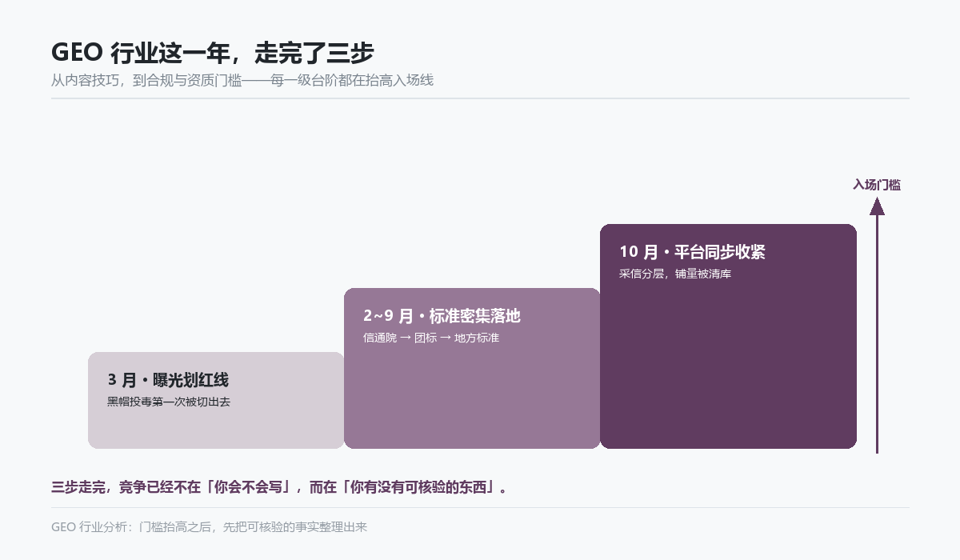Click the upward arrow under 入场门槛
Viewport: 960px width, 560px height.
(x=877, y=326)
